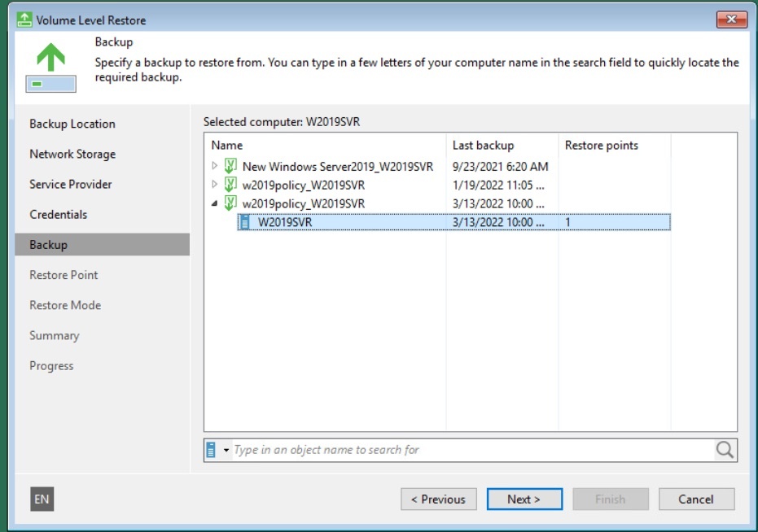Open the Network Storage step
This screenshot has width=758, height=532.
pos(72,154)
